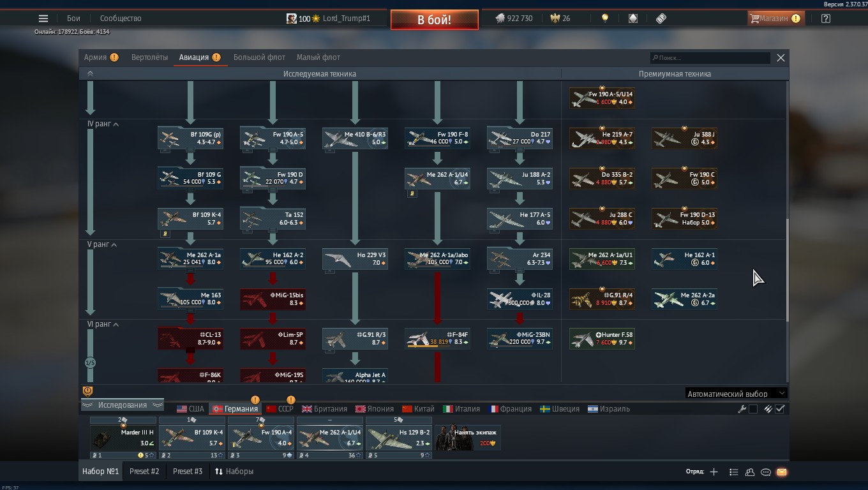868x490 pixels.
Task: Select premium He 219 A-7 card
Action: [x=602, y=138]
